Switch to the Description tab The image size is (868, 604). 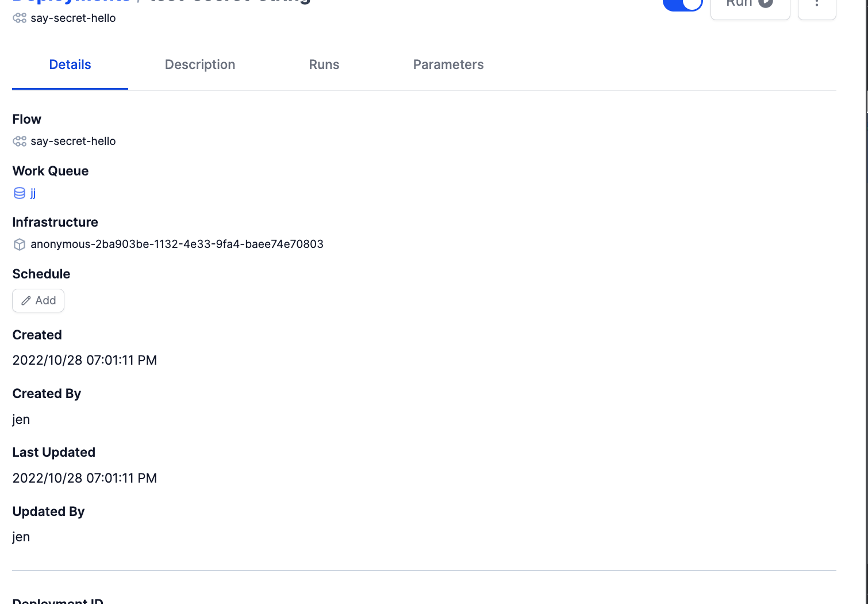tap(200, 64)
